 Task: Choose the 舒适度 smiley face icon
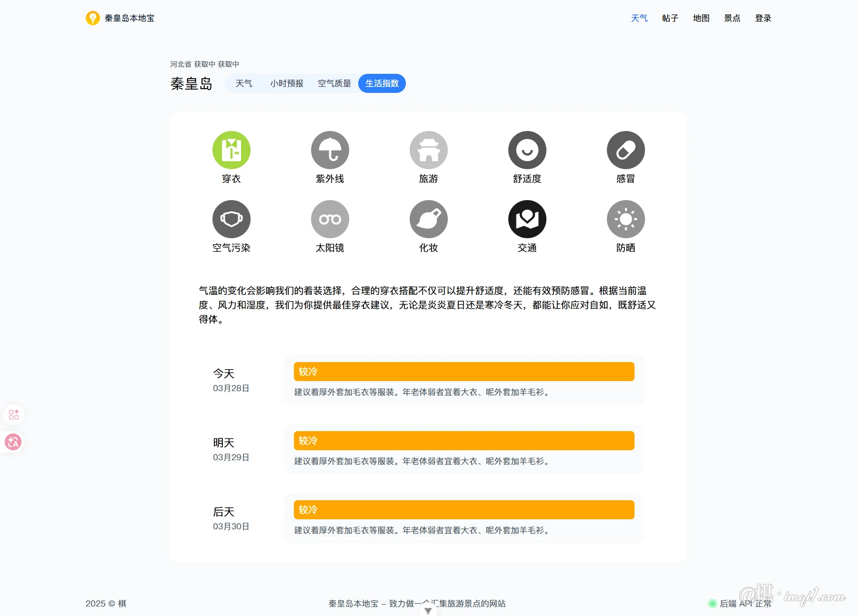pos(527,150)
